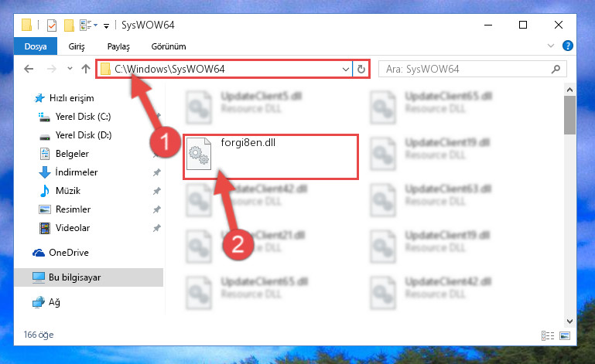Click inside the Ara: SysWOW64 search box
The width and height of the screenshot is (595, 364).
pyautogui.click(x=467, y=69)
